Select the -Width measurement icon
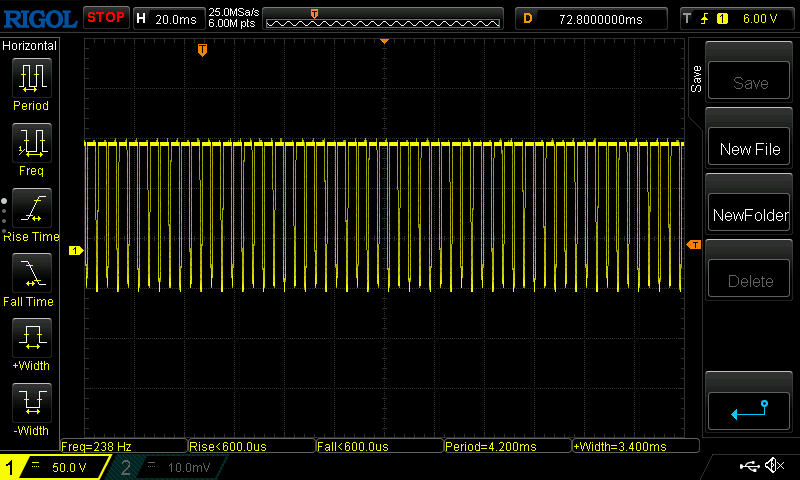Screen dimensions: 800x480 pyautogui.click(x=32, y=402)
